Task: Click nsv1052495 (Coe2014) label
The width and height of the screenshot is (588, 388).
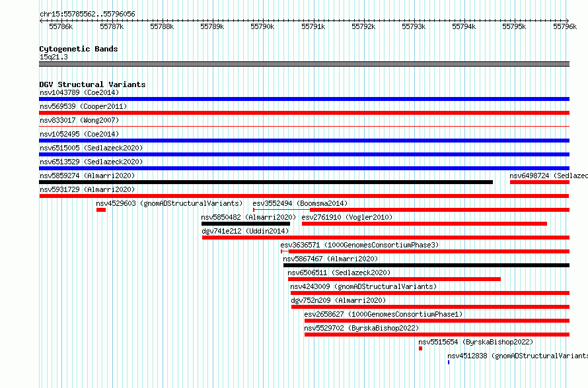Action: pyautogui.click(x=79, y=134)
